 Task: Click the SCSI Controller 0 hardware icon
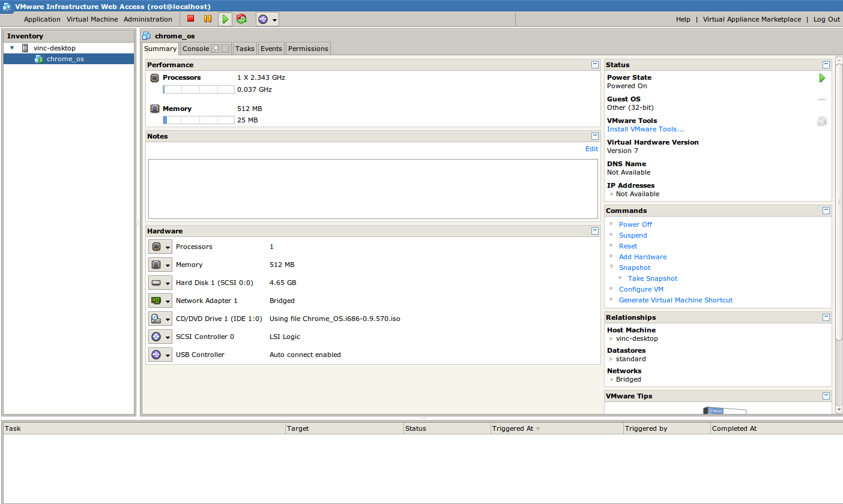pyautogui.click(x=156, y=337)
